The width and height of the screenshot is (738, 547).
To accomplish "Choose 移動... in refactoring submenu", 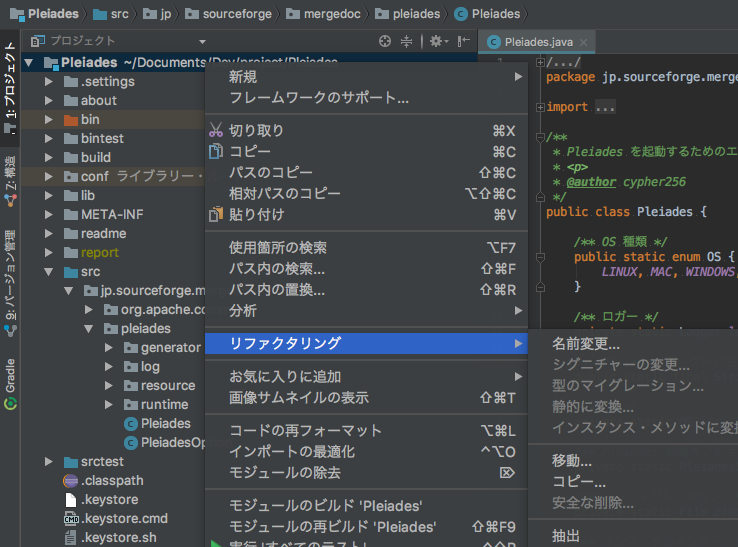I will pyautogui.click(x=633, y=460).
